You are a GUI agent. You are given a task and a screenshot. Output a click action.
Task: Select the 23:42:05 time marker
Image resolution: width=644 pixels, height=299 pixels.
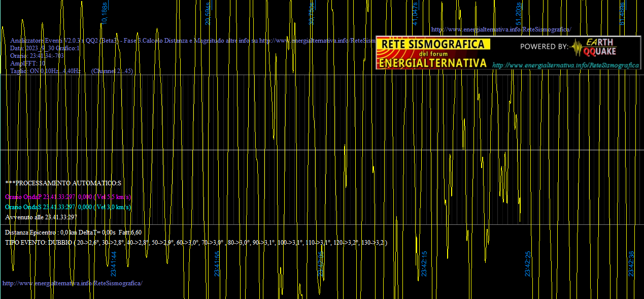321,264
